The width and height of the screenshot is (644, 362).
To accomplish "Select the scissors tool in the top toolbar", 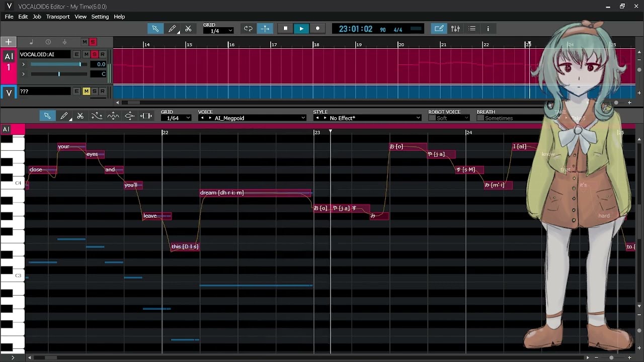I will pyautogui.click(x=188, y=29).
